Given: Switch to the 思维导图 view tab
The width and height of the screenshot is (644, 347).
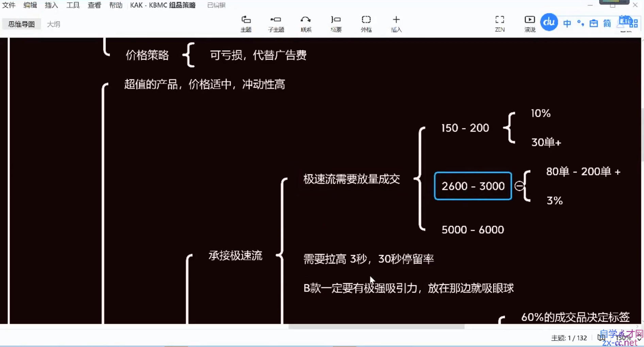Looking at the screenshot, I should [x=21, y=24].
